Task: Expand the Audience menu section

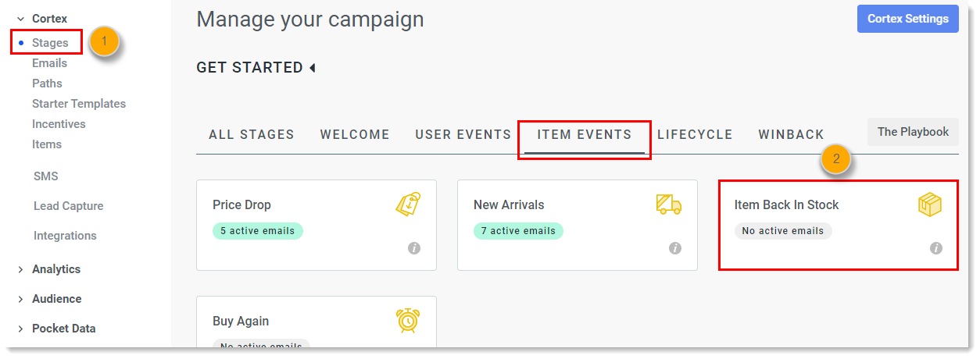Action: [20, 299]
